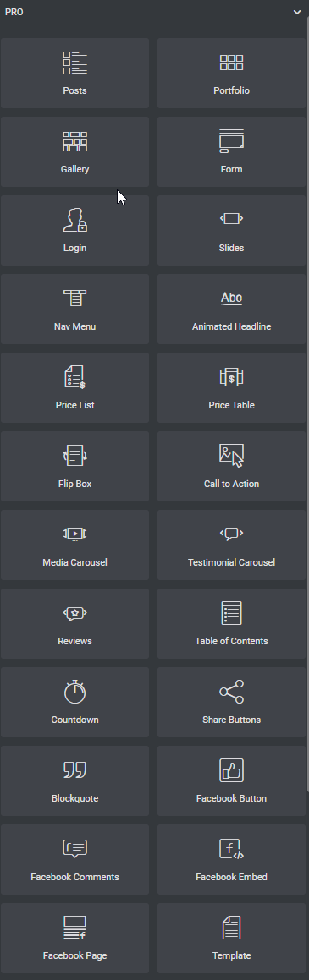The width and height of the screenshot is (309, 980).
Task: Choose the Nav Menu widget
Action: 75,309
